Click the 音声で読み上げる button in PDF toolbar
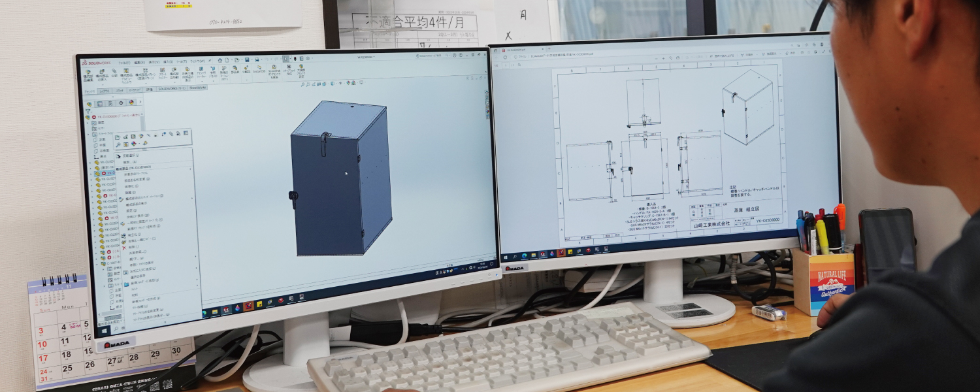This screenshot has height=392, width=980. tap(722, 56)
